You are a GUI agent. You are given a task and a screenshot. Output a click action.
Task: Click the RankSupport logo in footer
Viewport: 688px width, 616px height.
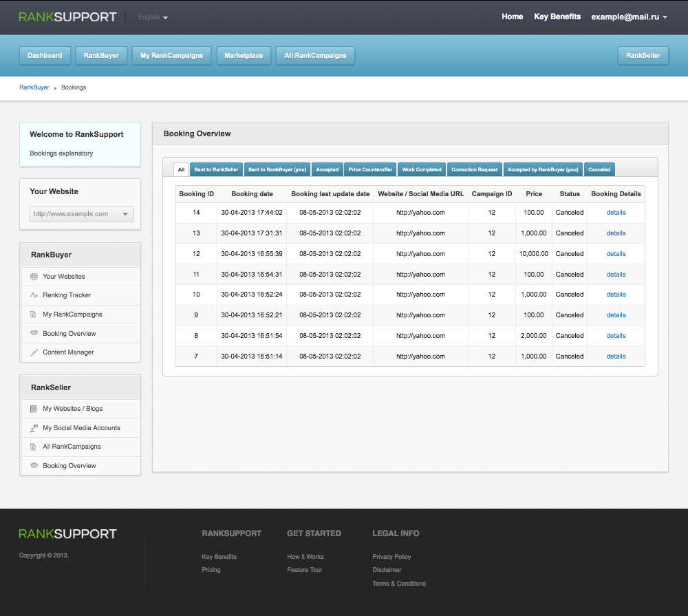click(x=67, y=534)
